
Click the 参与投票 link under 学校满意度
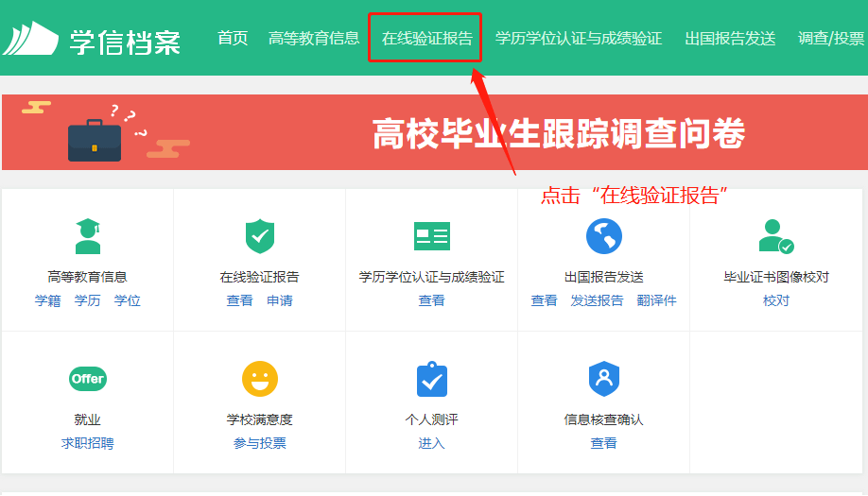tap(260, 443)
